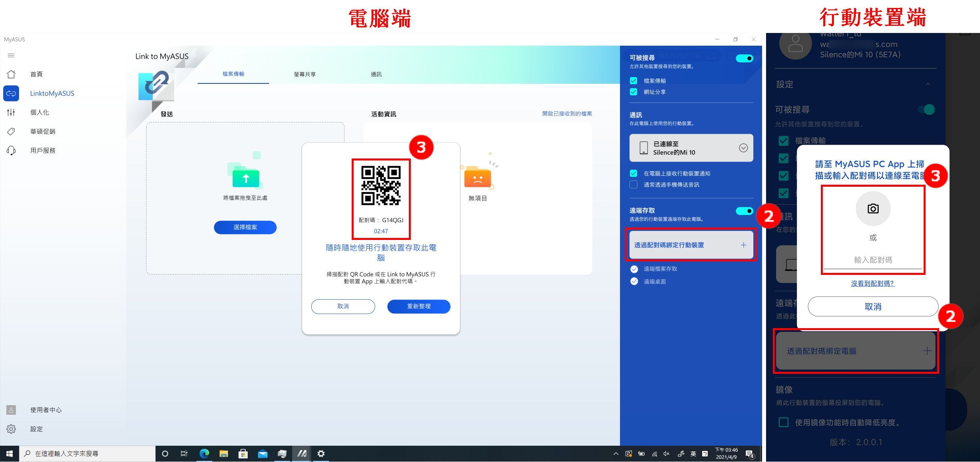The image size is (980, 462).
Task: Open Settings gear on taskbar
Action: coord(321,454)
